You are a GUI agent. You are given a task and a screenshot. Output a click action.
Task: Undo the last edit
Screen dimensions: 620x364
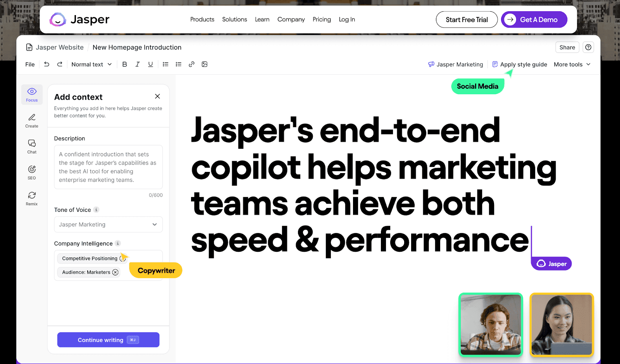coord(46,64)
